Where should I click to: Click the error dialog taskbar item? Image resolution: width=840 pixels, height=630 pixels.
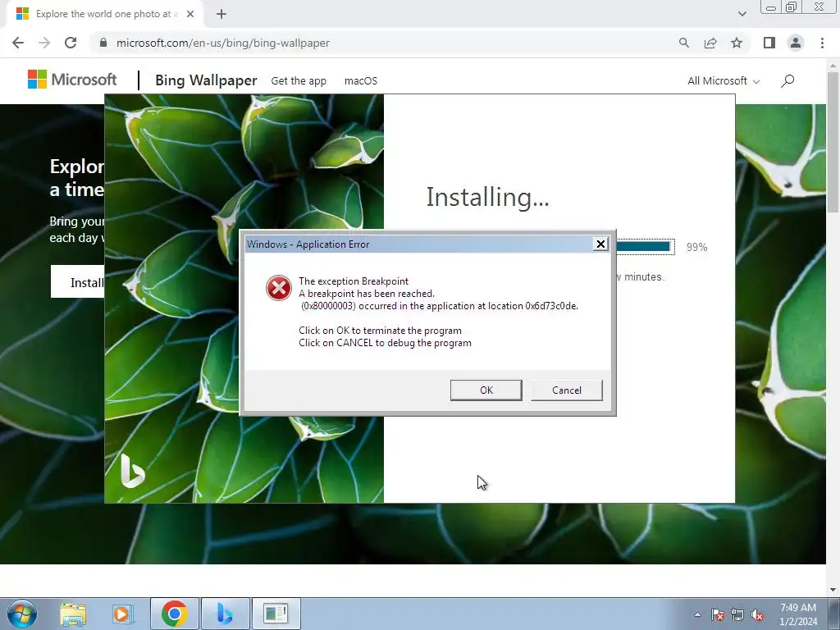coord(276,614)
